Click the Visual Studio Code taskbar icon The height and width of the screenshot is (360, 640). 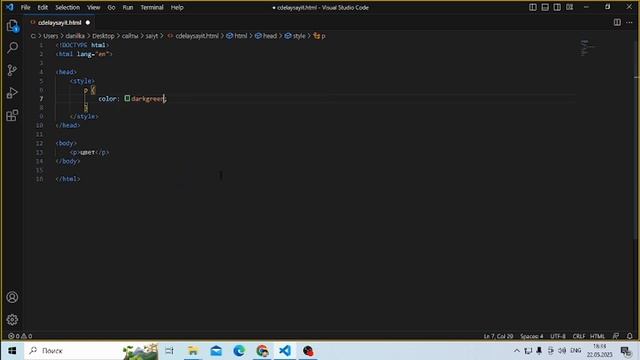[x=285, y=351]
